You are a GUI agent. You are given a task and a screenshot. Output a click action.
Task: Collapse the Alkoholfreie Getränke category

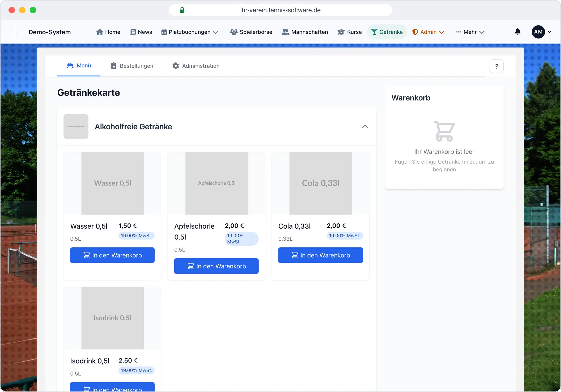pos(365,126)
